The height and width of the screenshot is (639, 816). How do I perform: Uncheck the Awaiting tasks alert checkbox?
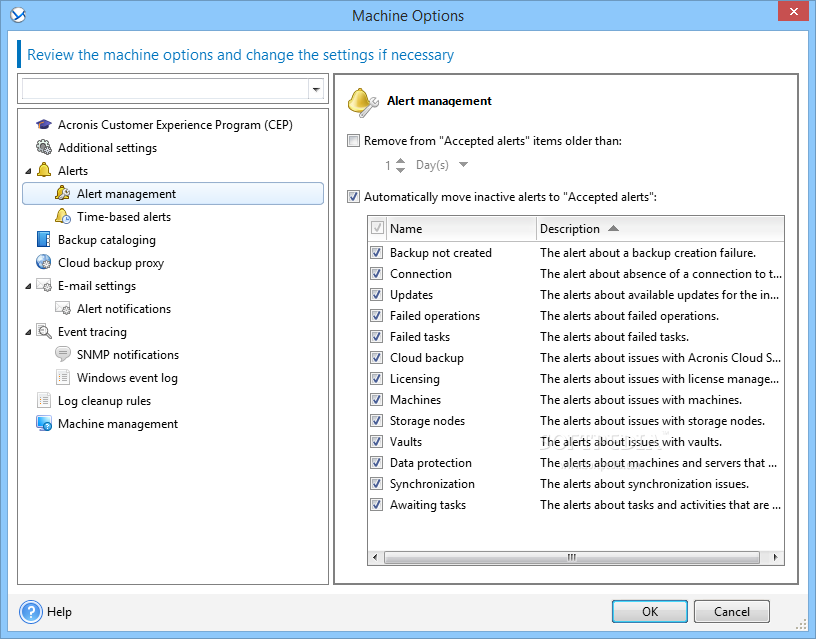(x=377, y=505)
